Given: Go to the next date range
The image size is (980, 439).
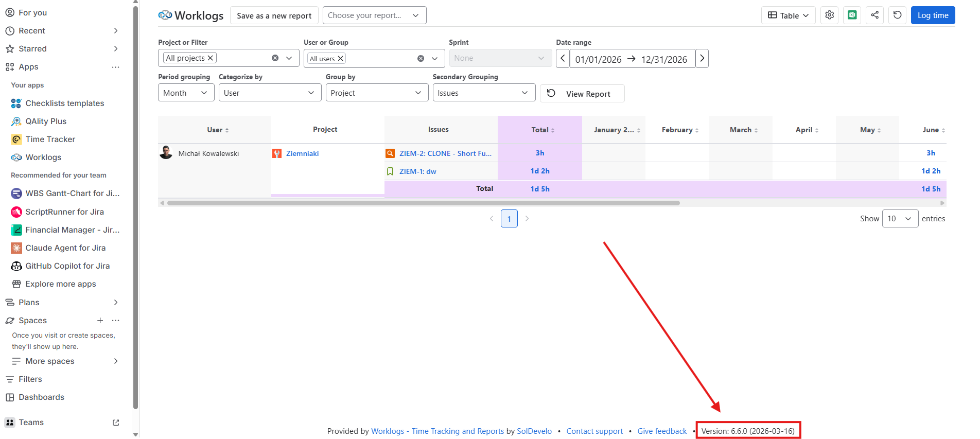Looking at the screenshot, I should (702, 59).
